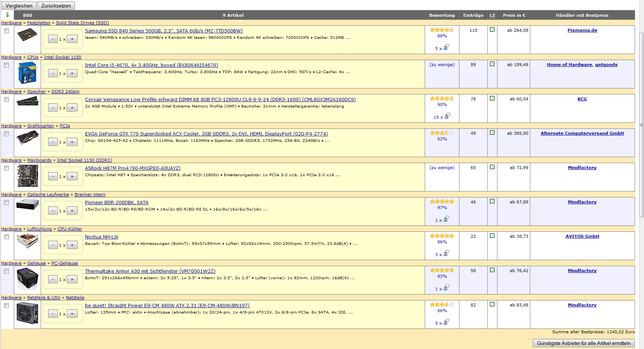The image size is (644, 349).
Task: Click the vertical page scrollbar
Action: (x=641, y=125)
